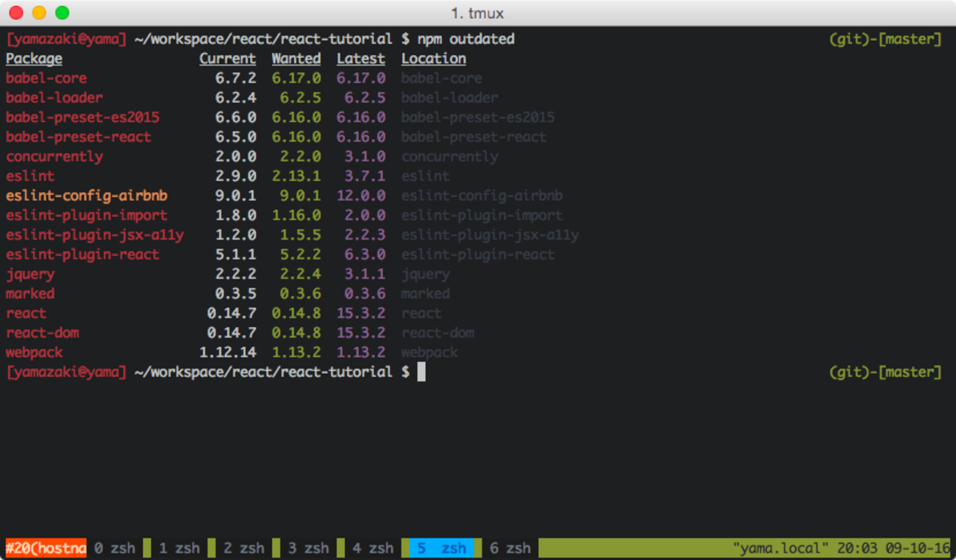Switch to tmux window "6 zsh"
The width and height of the screenshot is (956, 560).
(x=510, y=548)
